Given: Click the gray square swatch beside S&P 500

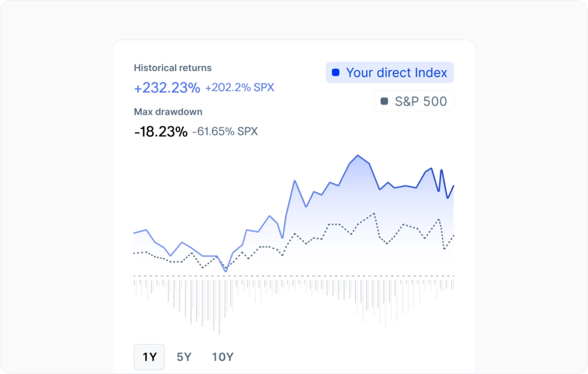Looking at the screenshot, I should coord(384,101).
